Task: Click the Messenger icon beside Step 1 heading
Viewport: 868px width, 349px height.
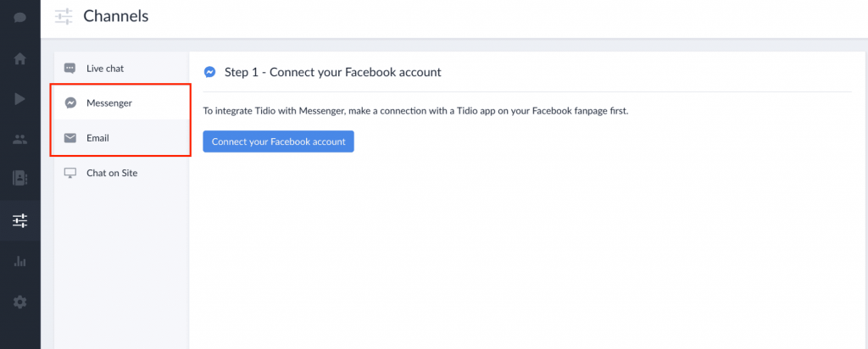Action: tap(209, 72)
